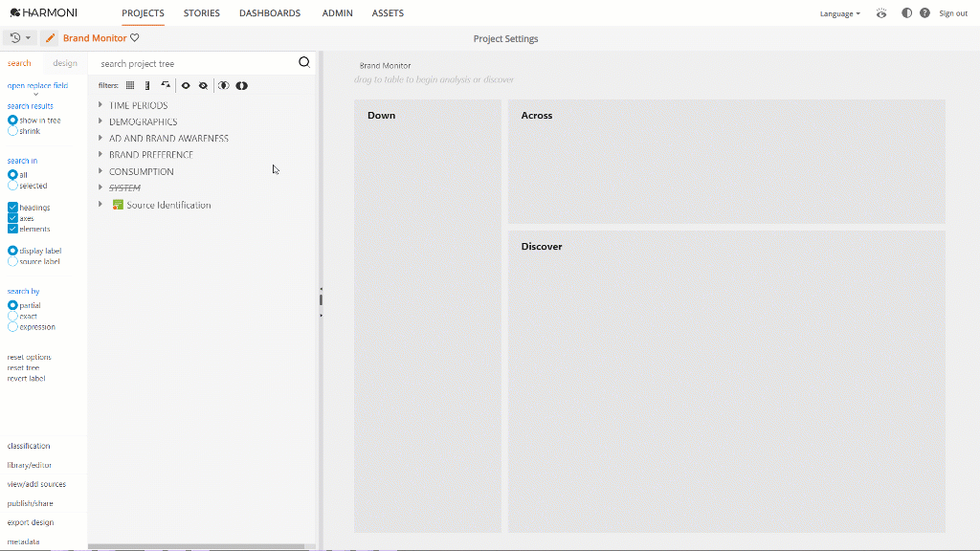Open the ADMIN menu

tap(338, 13)
